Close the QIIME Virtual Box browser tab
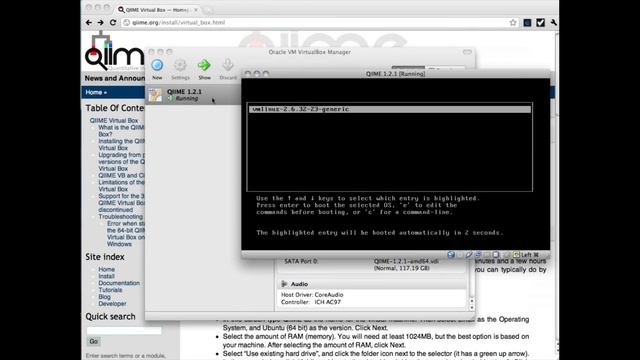The height and width of the screenshot is (360, 640). (x=196, y=9)
